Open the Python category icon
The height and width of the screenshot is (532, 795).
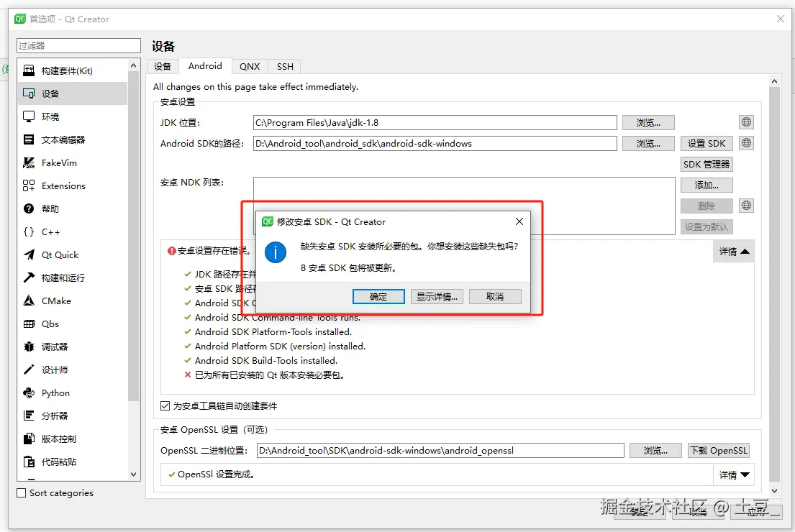(29, 393)
